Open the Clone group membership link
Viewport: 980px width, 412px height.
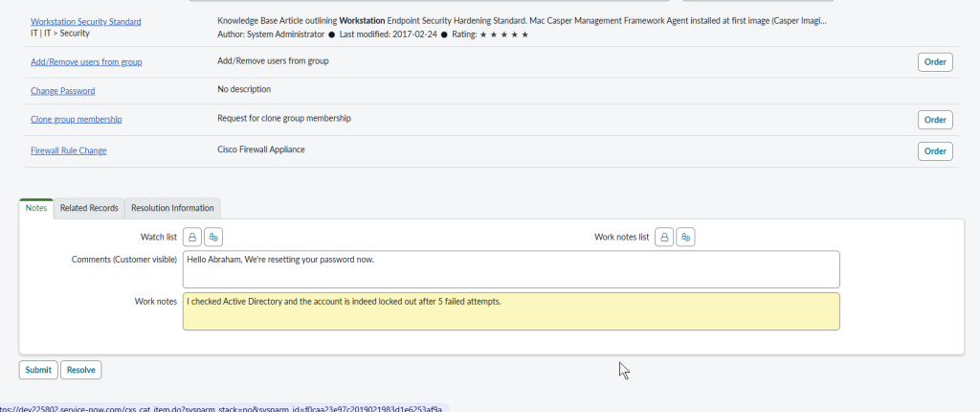coord(76,120)
